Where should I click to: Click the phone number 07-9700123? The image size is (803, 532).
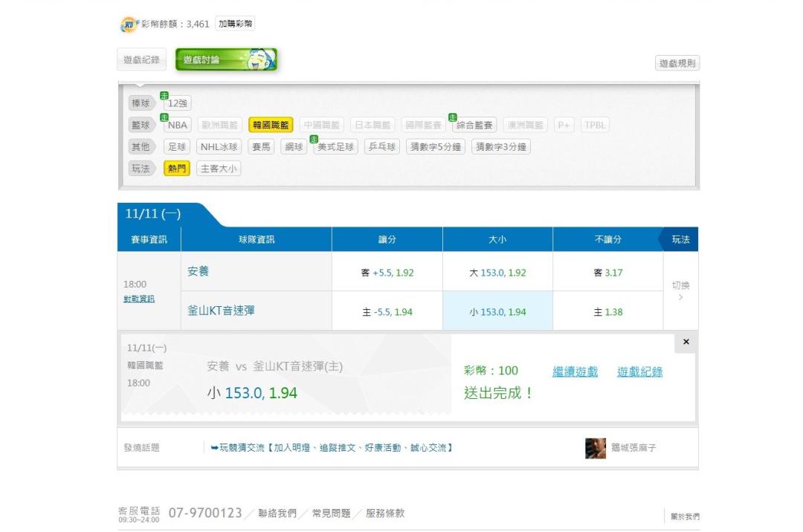click(x=205, y=513)
